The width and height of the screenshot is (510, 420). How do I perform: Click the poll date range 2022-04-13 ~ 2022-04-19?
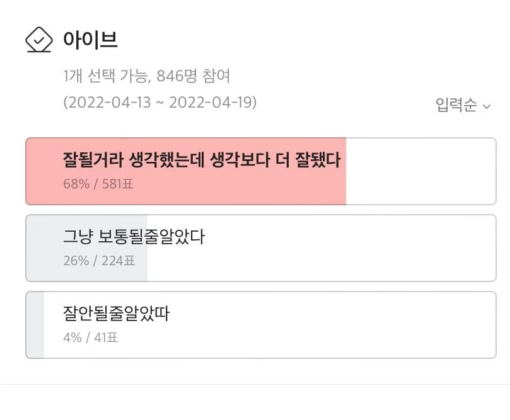[159, 102]
